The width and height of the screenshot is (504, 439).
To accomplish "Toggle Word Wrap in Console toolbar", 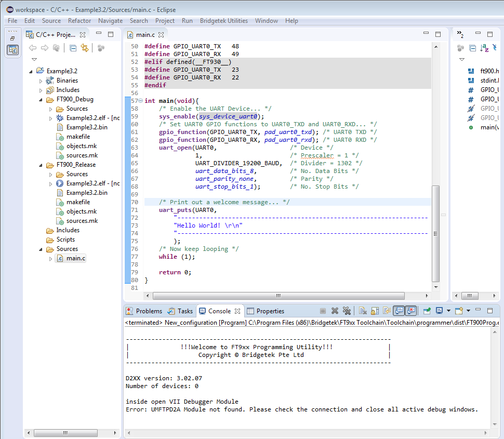I will point(387,311).
